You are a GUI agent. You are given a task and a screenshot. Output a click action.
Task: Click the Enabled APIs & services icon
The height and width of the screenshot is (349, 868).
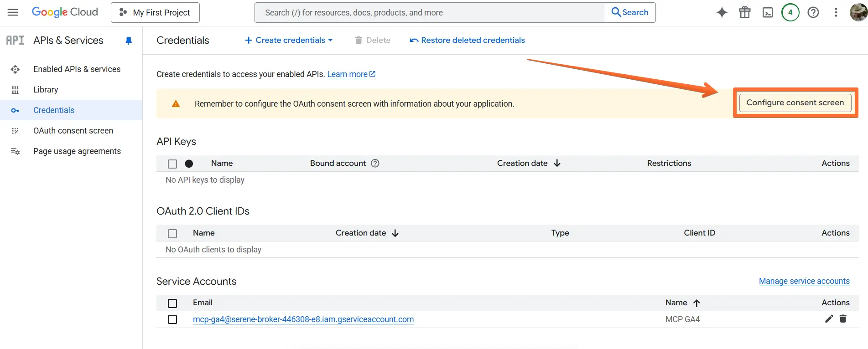click(x=15, y=69)
